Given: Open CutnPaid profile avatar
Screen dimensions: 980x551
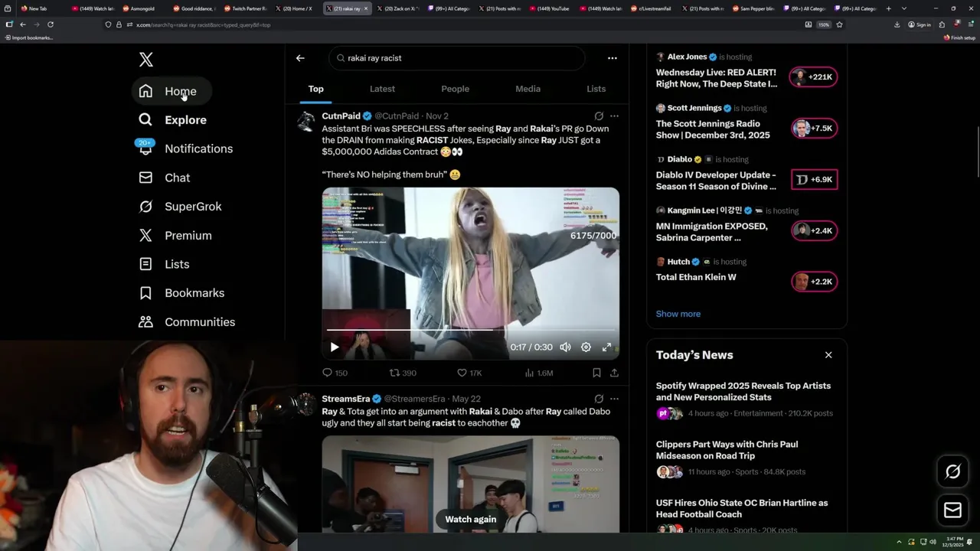Looking at the screenshot, I should point(306,122).
